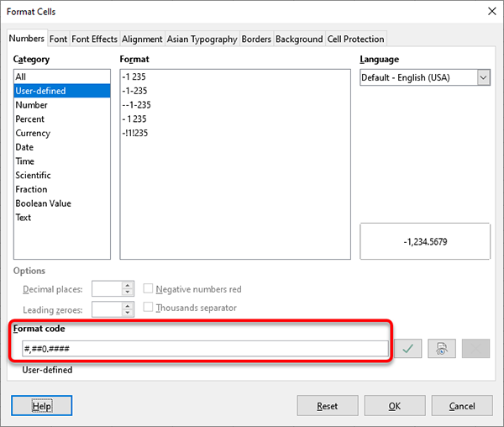The width and height of the screenshot is (504, 427).
Task: Click the green checkmark Add format icon
Action: [407, 348]
